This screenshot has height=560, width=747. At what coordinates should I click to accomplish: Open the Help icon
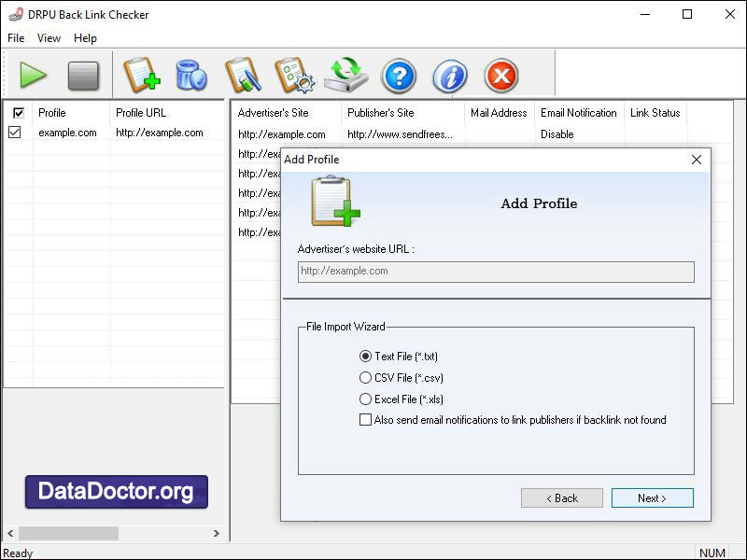(x=398, y=76)
